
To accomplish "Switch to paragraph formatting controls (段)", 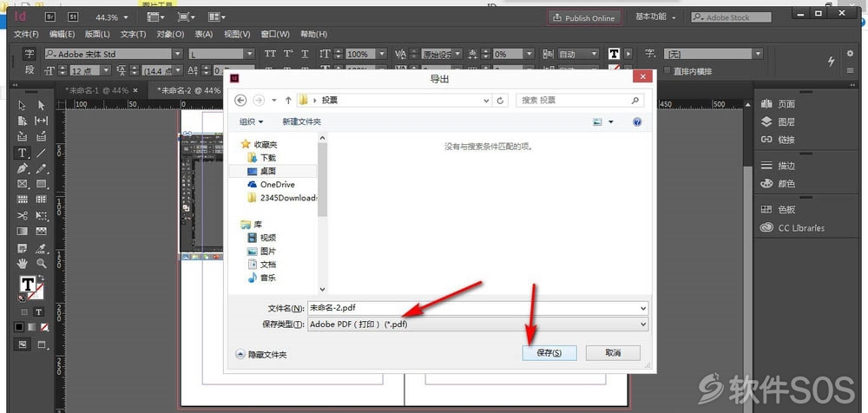I will 30,70.
